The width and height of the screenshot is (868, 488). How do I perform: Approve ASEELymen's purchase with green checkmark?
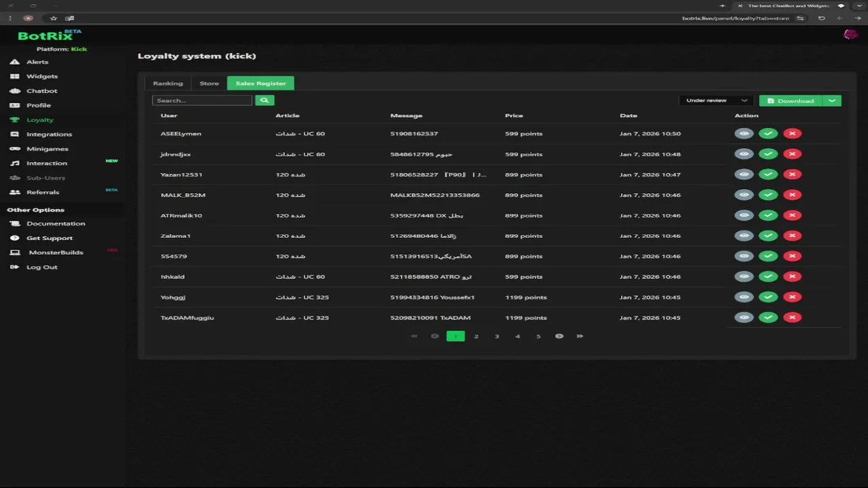pyautogui.click(x=768, y=134)
